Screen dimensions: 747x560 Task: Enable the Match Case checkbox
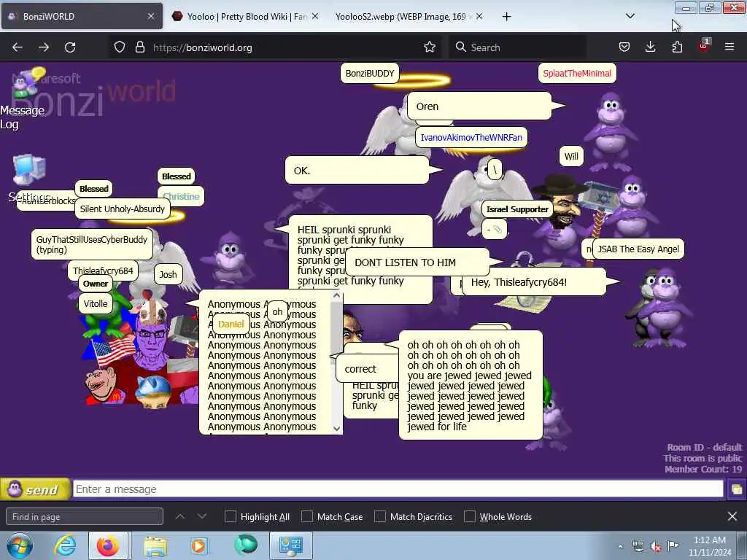point(307,517)
